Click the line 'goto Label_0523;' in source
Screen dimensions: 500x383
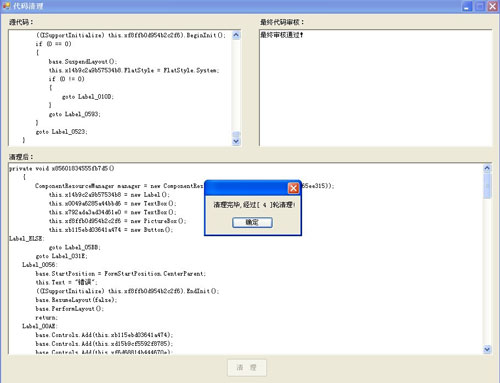62,132
